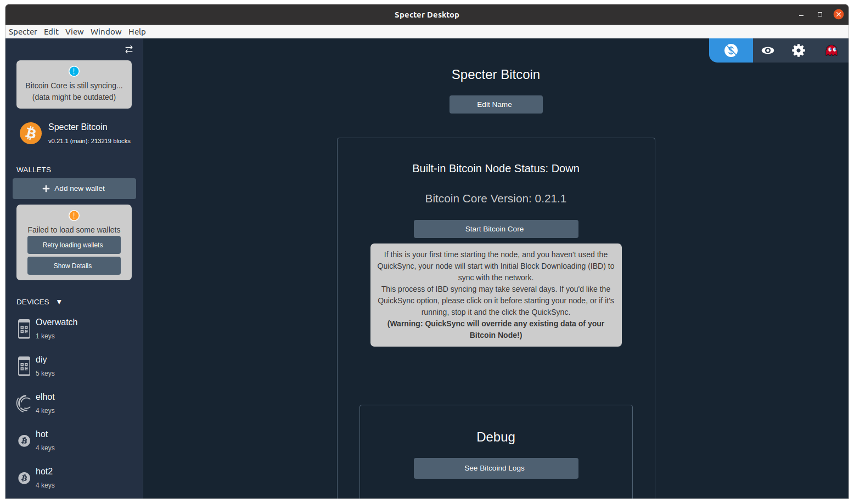Click Add new wallet button
The image size is (854, 504).
(x=74, y=189)
